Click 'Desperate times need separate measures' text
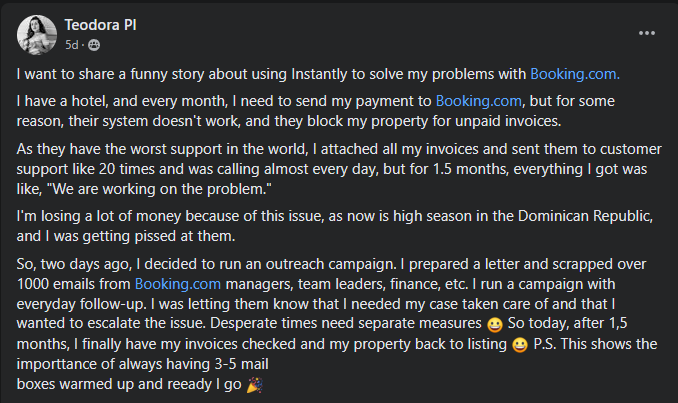The image size is (678, 403). (345, 323)
